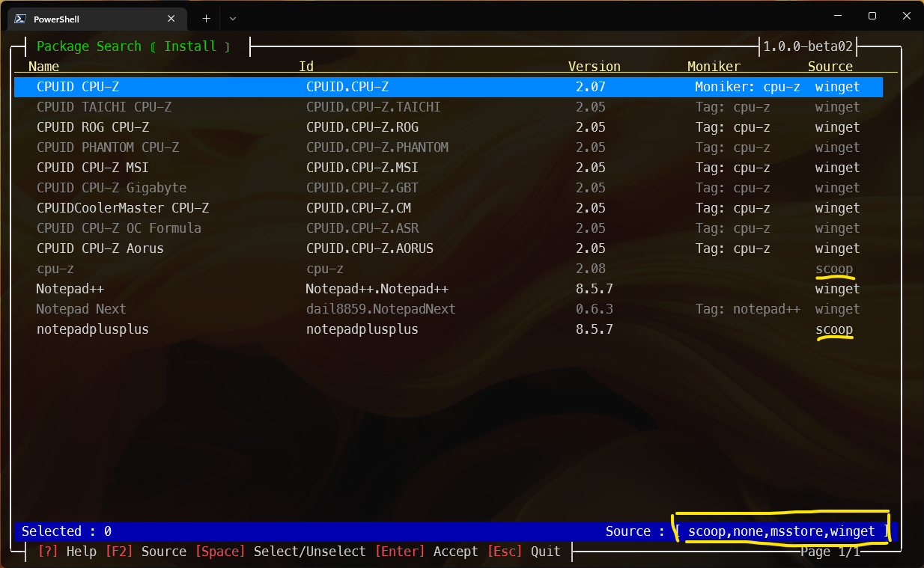Screen dimensions: 924x568
Task: Click the Name column header
Action: (43, 67)
